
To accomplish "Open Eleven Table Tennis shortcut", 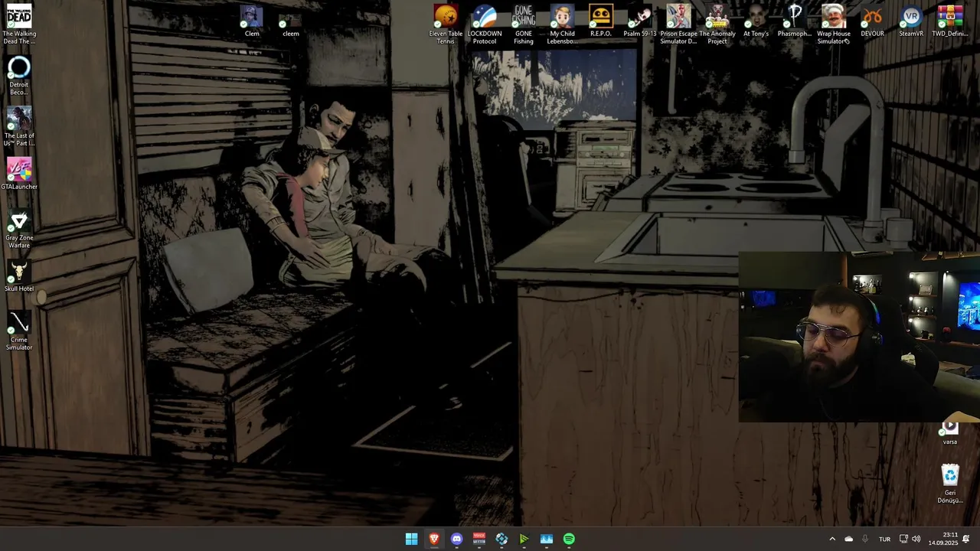I will click(446, 24).
